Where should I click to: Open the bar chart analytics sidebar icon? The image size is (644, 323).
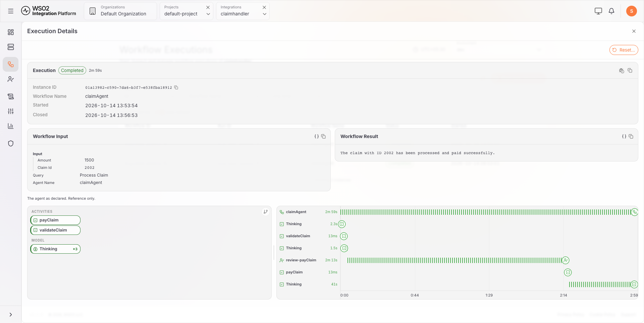pyautogui.click(x=11, y=126)
